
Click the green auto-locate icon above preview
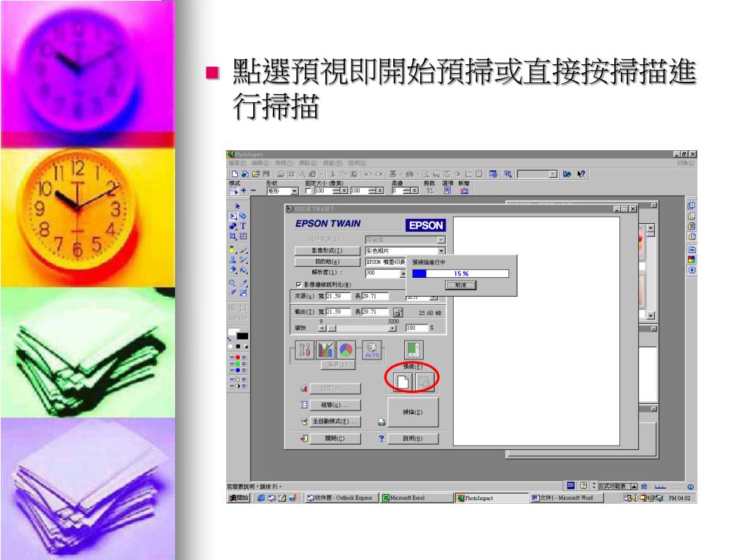413,350
